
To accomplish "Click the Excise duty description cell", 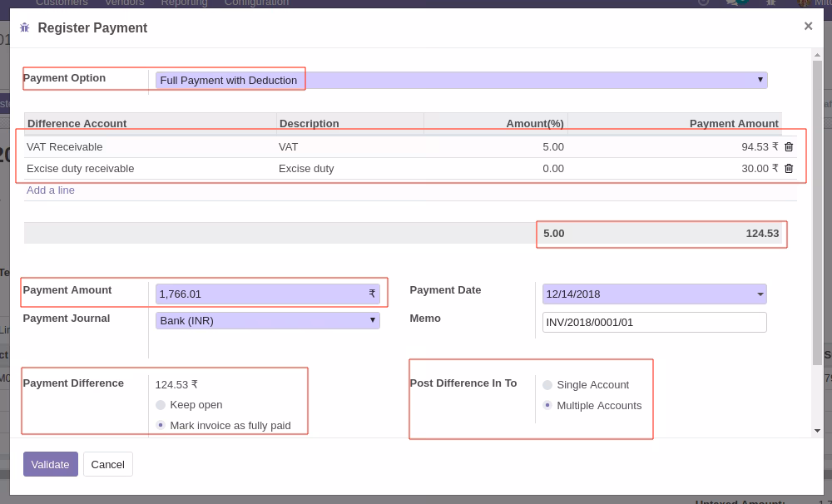I will point(350,169).
